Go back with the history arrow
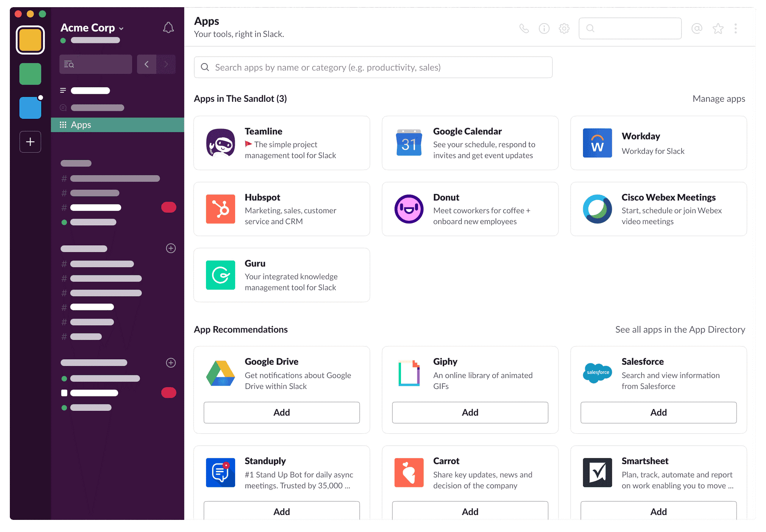 pyautogui.click(x=147, y=64)
